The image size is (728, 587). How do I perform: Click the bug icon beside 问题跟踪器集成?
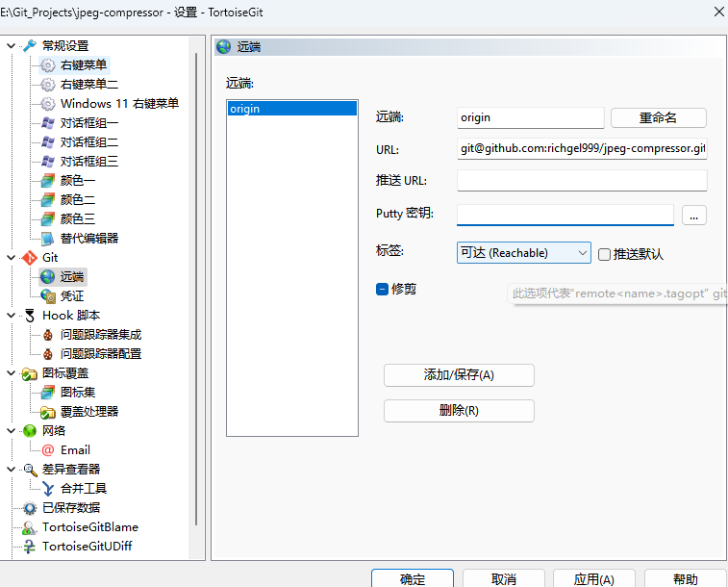point(48,335)
